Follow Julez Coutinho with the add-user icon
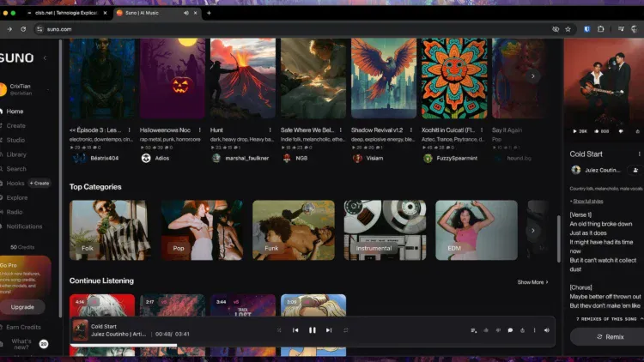This screenshot has width=644, height=362. pyautogui.click(x=636, y=170)
